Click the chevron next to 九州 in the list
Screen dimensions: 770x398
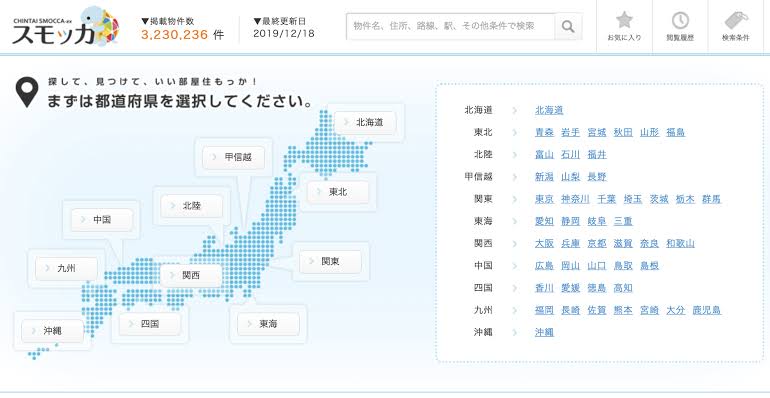pyautogui.click(x=515, y=310)
